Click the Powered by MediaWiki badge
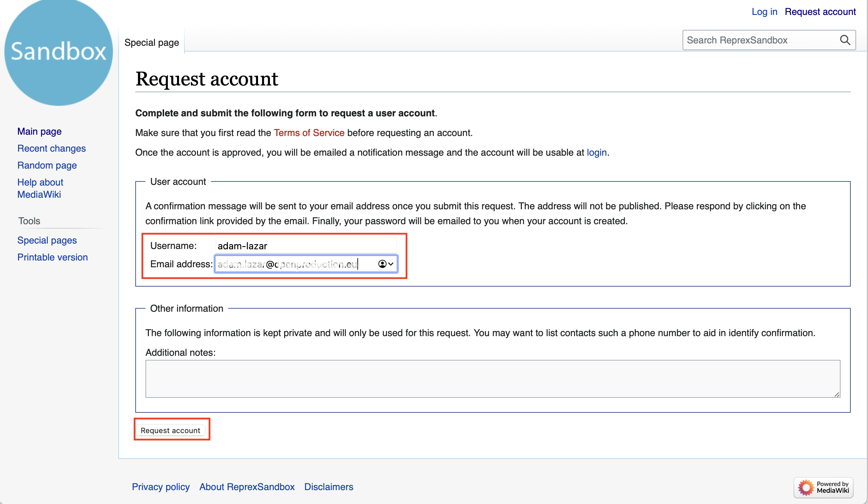Viewport: 868px width, 504px height. (823, 487)
